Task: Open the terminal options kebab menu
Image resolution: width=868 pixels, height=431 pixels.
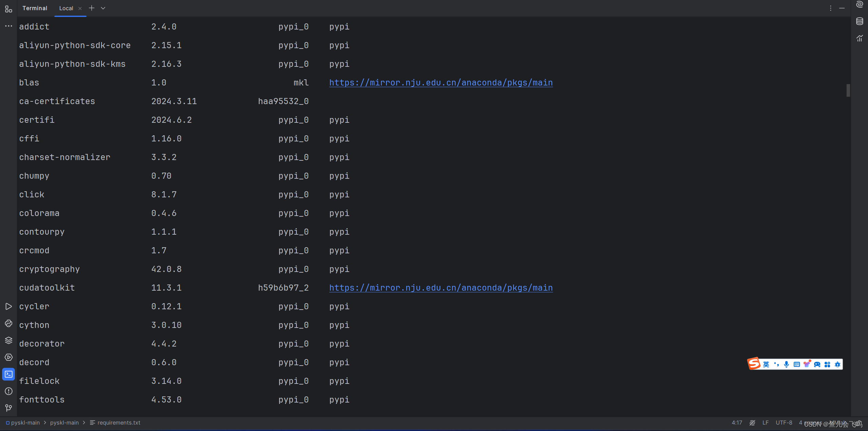Action: [x=830, y=8]
